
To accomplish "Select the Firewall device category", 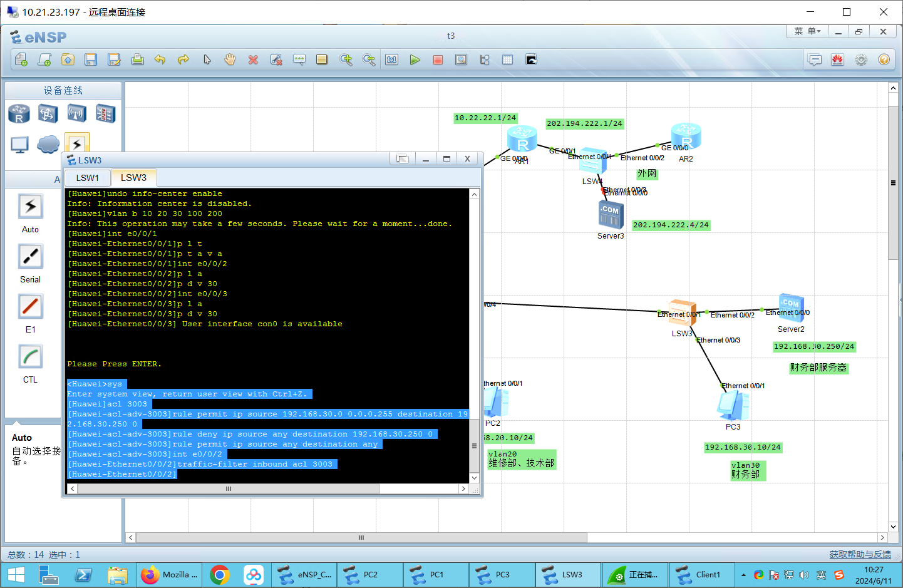I will 105,114.
